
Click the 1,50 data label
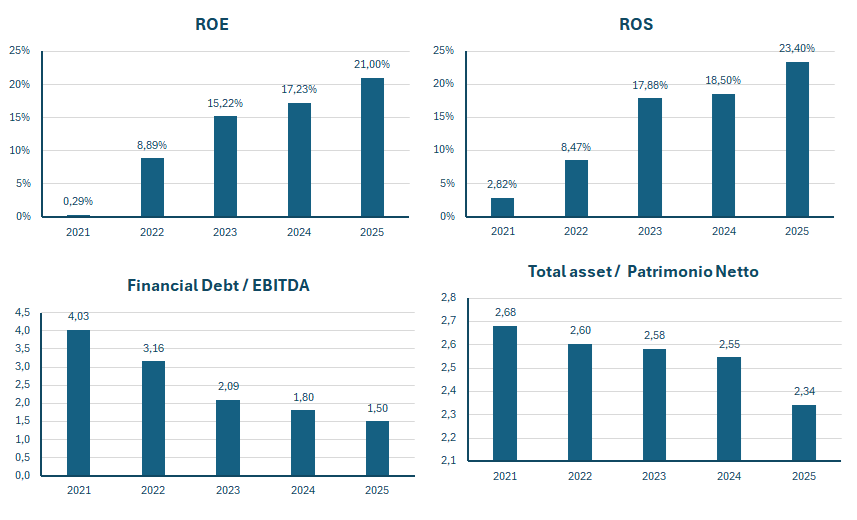378,408
